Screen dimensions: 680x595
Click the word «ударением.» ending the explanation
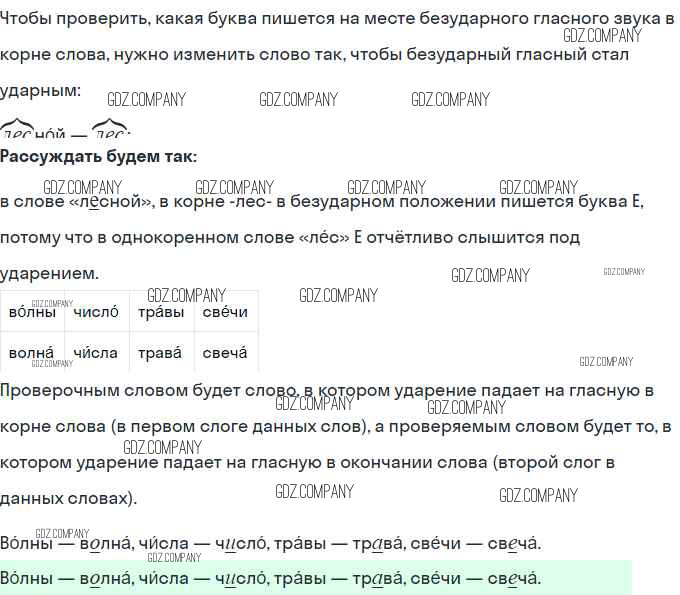(50, 273)
